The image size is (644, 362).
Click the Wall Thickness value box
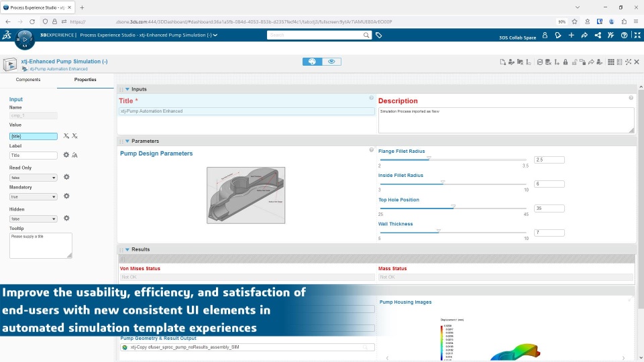point(549,233)
